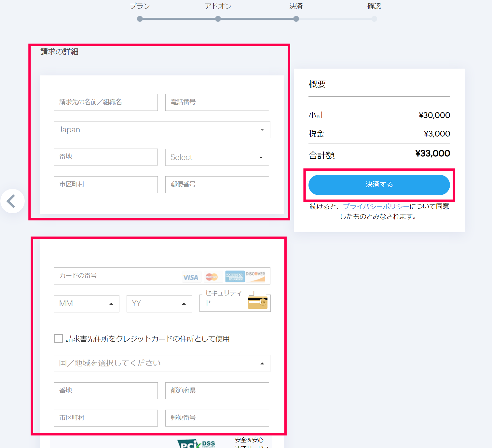Click the 確認 step marker dot
This screenshot has height=448, width=492.
[x=374, y=19]
